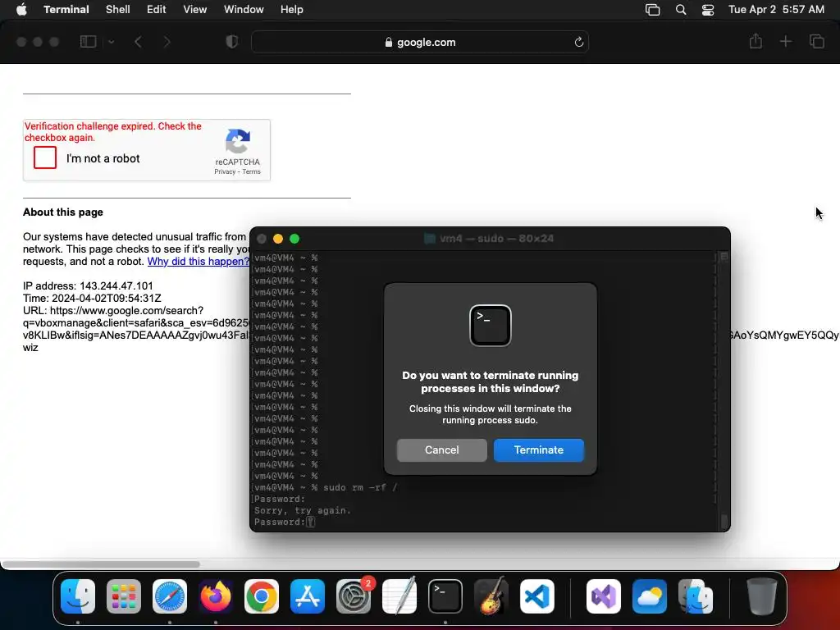Screen dimensions: 840x630
Task: Open the Trash in the Dock
Action: point(762,596)
